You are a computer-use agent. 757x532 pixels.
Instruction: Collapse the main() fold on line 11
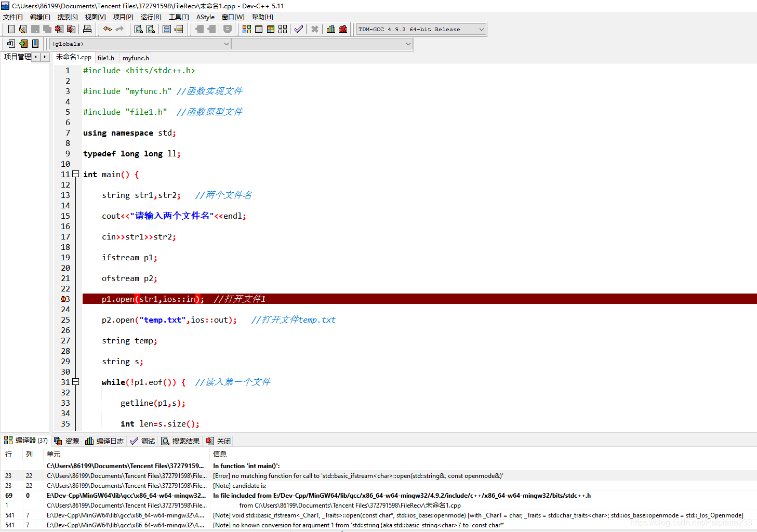76,174
